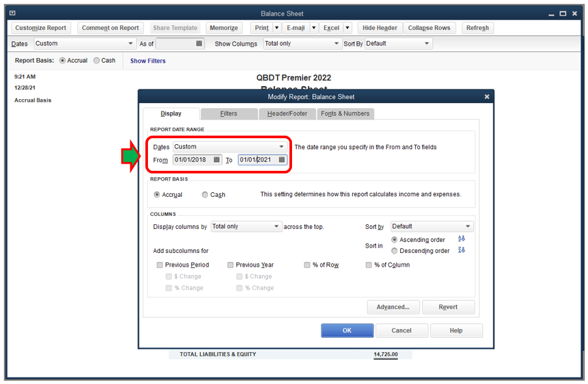Expand the Excel button arrow menu
Image resolution: width=588 pixels, height=384 pixels.
(347, 28)
